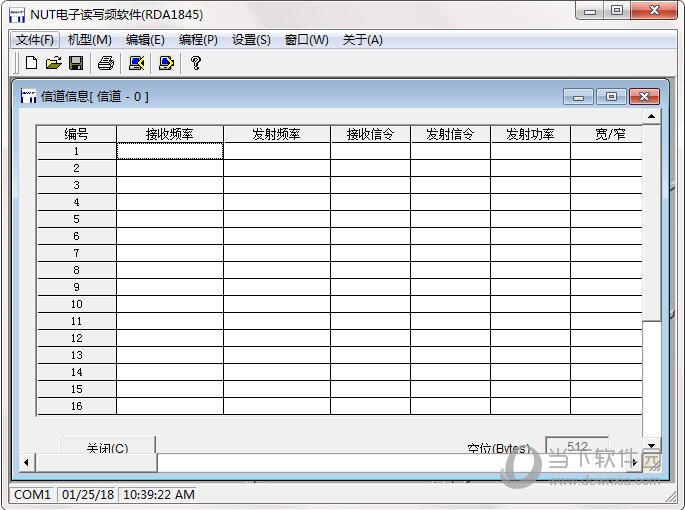Open Help with the question mark icon
Screen dimensions: 685x510
(x=196, y=63)
